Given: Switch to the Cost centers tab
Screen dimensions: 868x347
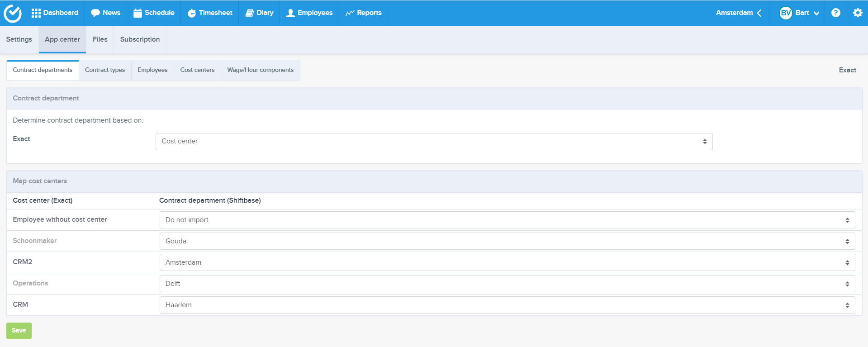Looking at the screenshot, I should [197, 70].
